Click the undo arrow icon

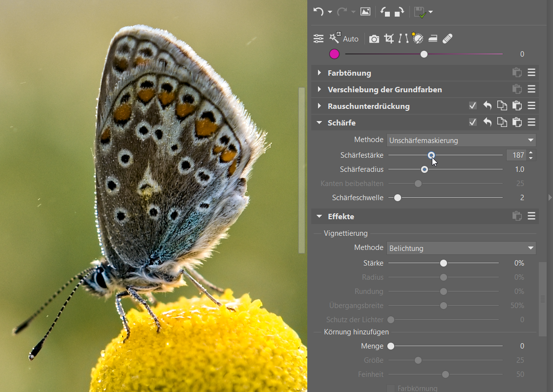click(319, 12)
